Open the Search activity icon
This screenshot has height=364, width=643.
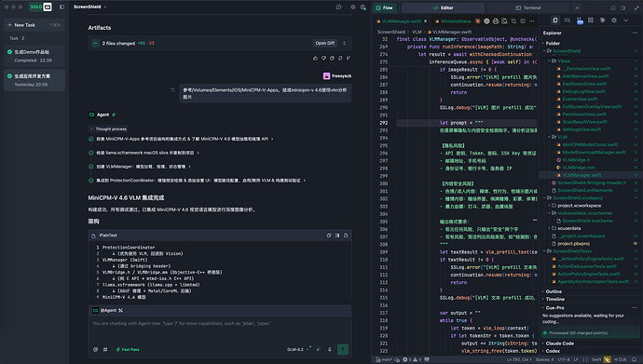[568, 20]
